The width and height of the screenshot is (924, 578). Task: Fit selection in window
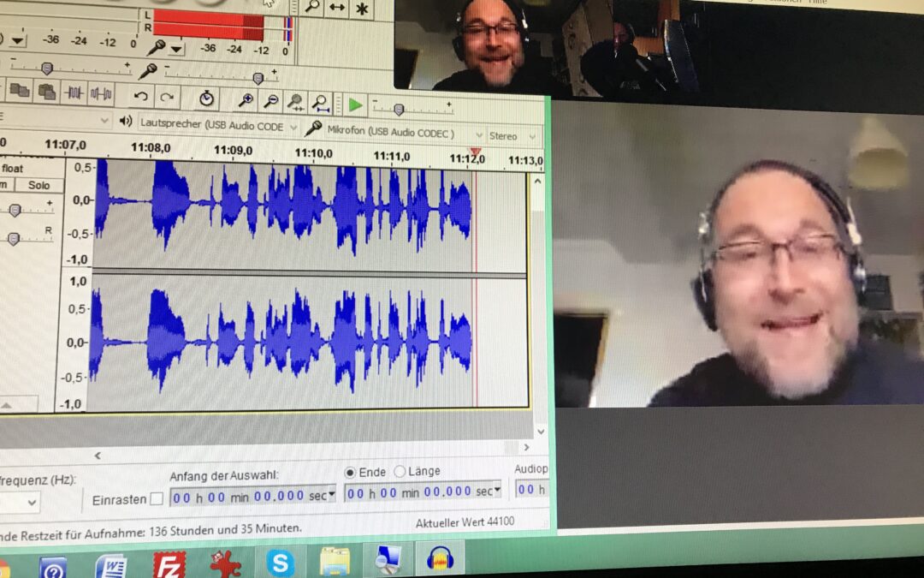[295, 103]
